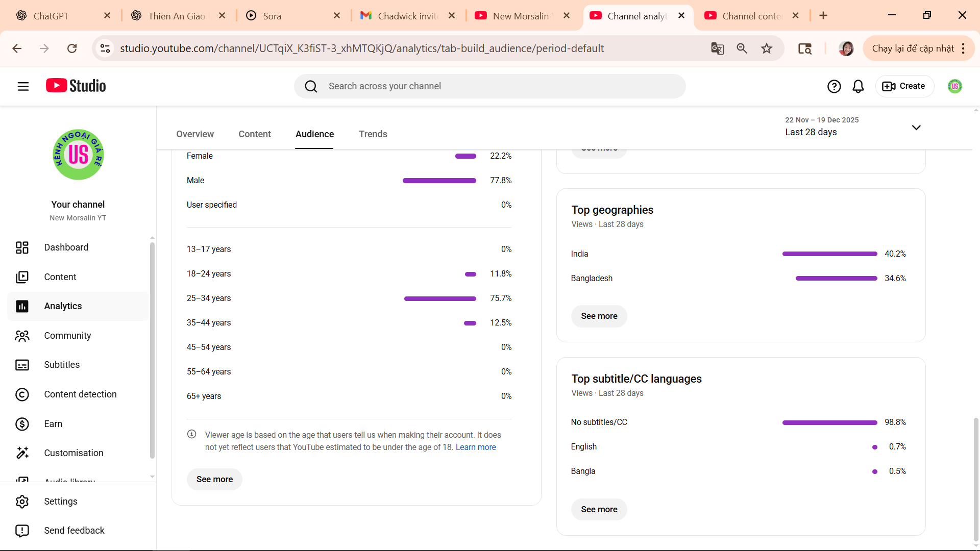Switch to the Overview tab
This screenshot has height=551, width=980.
tap(195, 134)
